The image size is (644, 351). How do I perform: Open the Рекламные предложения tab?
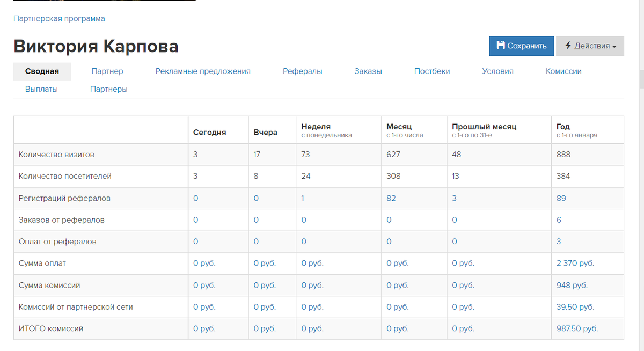pyautogui.click(x=203, y=71)
